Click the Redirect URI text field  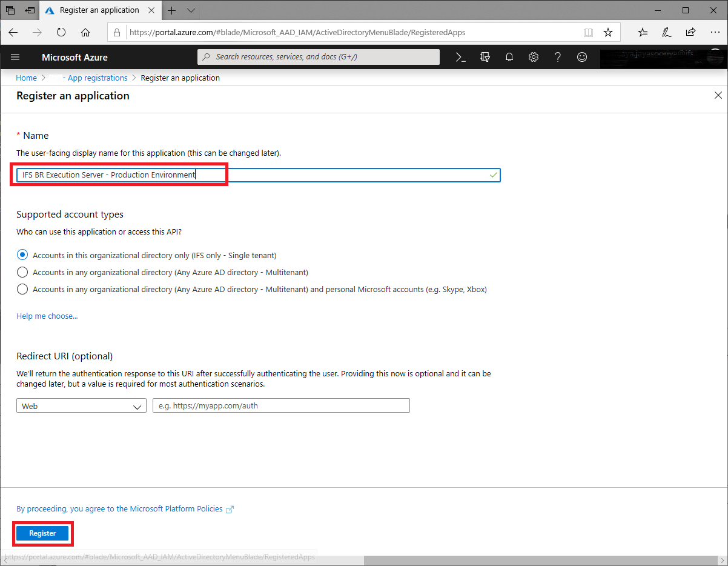click(x=281, y=406)
